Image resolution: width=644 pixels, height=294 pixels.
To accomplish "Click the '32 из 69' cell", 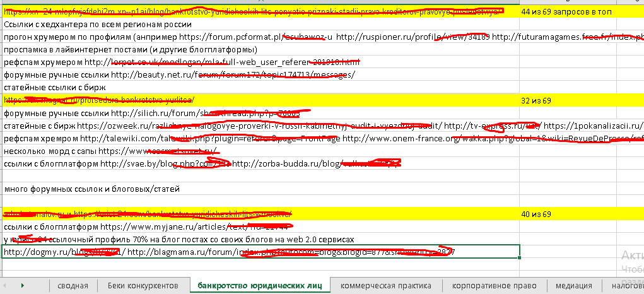I will click(x=536, y=100).
